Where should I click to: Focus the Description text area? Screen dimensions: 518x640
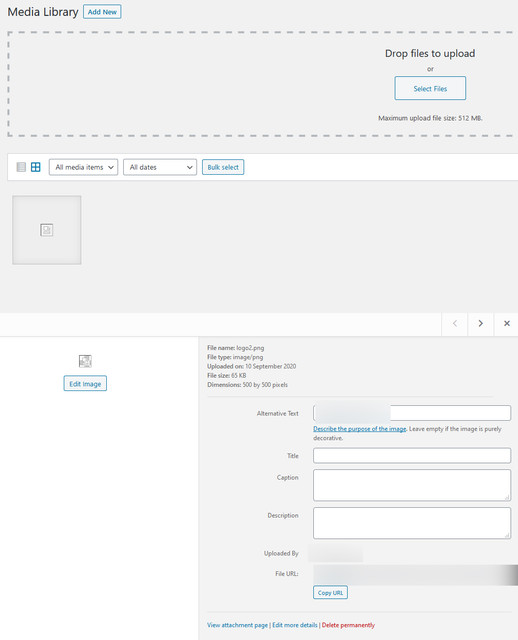412,523
